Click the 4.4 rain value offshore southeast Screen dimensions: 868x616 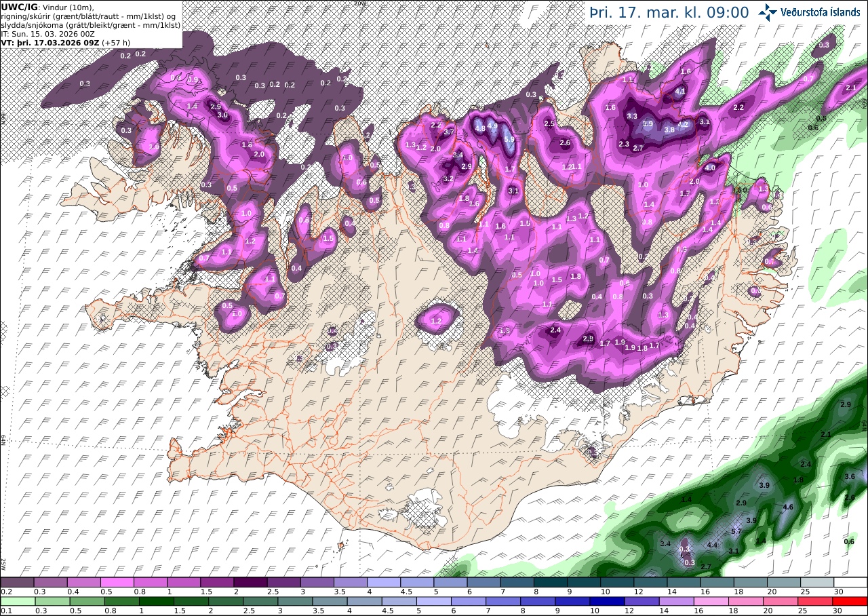712,545
